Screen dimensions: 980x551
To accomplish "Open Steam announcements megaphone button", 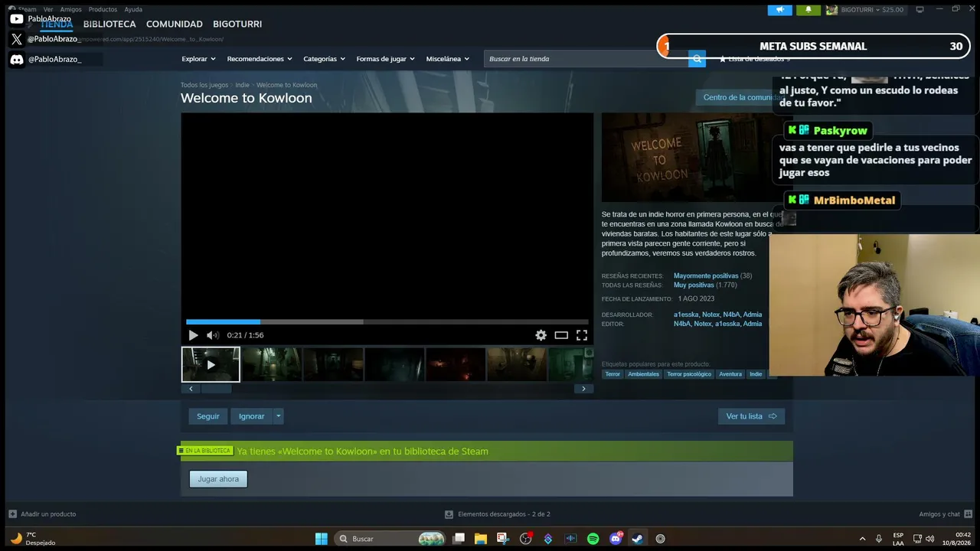I will [779, 10].
